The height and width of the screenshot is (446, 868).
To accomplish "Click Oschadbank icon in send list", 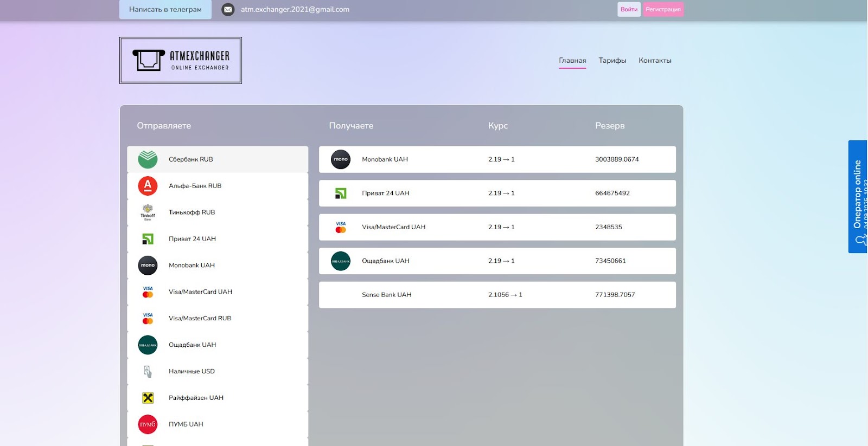I will coord(148,345).
